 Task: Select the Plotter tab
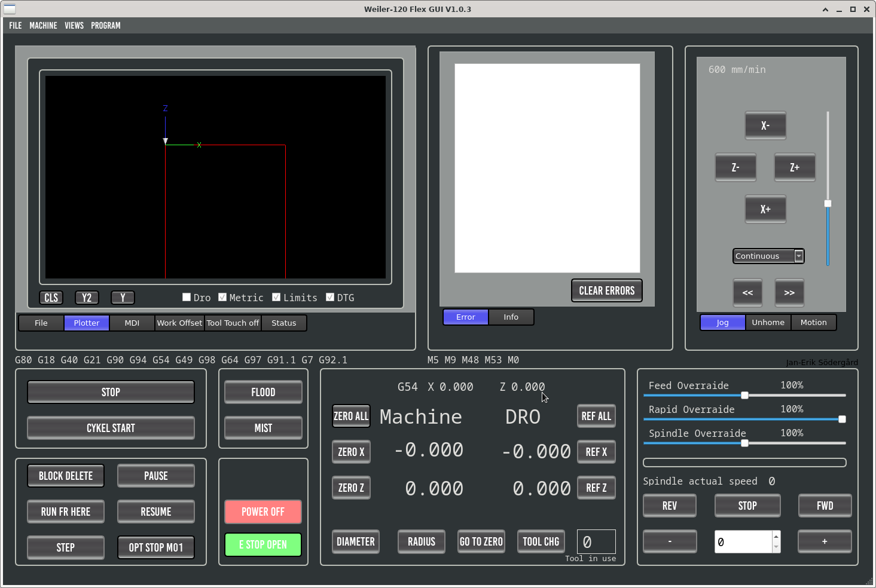pyautogui.click(x=87, y=323)
